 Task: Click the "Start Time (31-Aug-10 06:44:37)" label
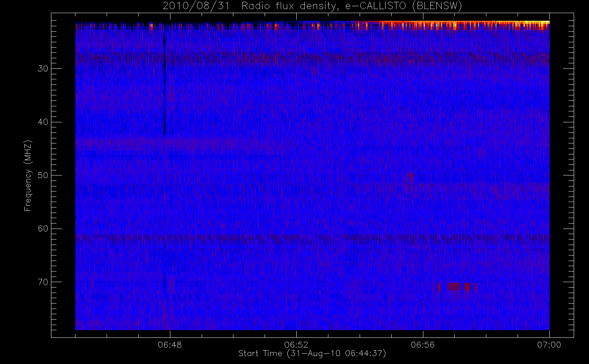(x=312, y=353)
